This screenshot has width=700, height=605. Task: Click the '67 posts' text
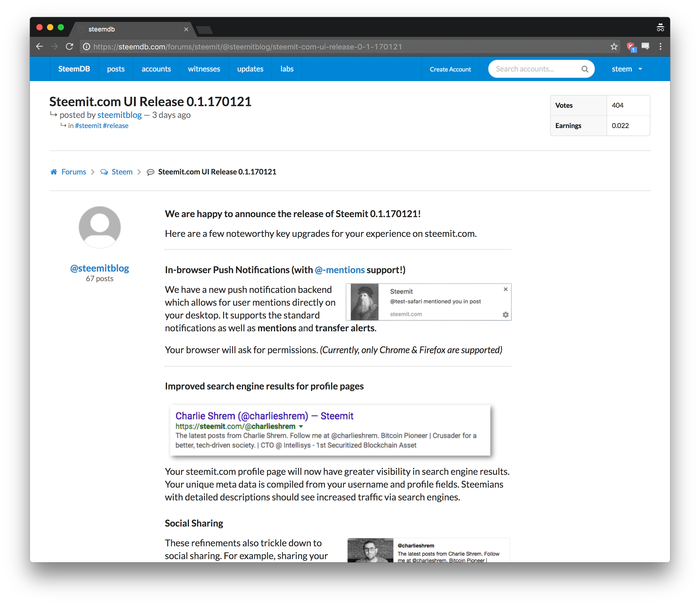100,279
